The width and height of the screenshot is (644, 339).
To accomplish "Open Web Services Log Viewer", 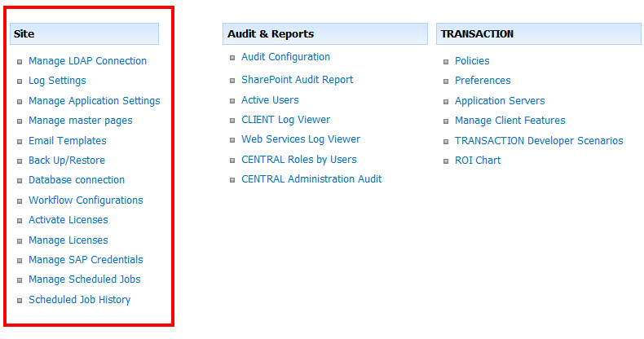I will tap(301, 139).
